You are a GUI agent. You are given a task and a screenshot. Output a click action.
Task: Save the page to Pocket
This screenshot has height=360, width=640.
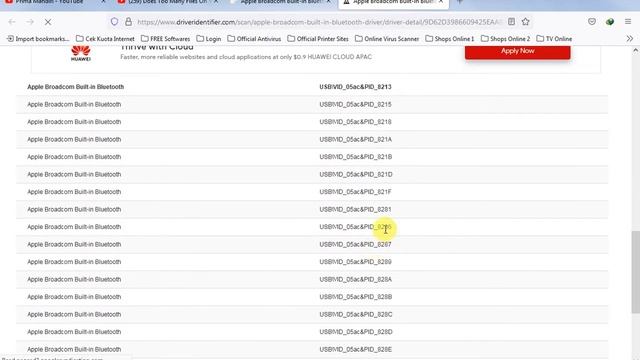coord(592,22)
